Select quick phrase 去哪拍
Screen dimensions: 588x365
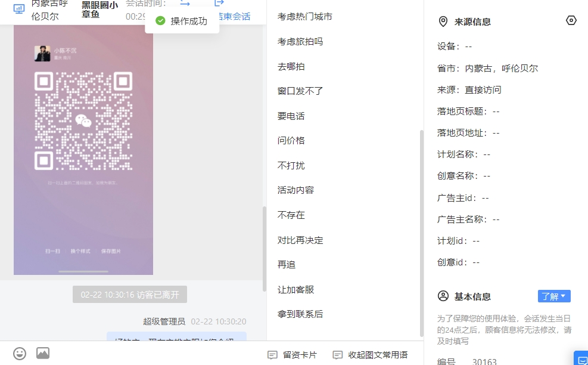click(291, 66)
